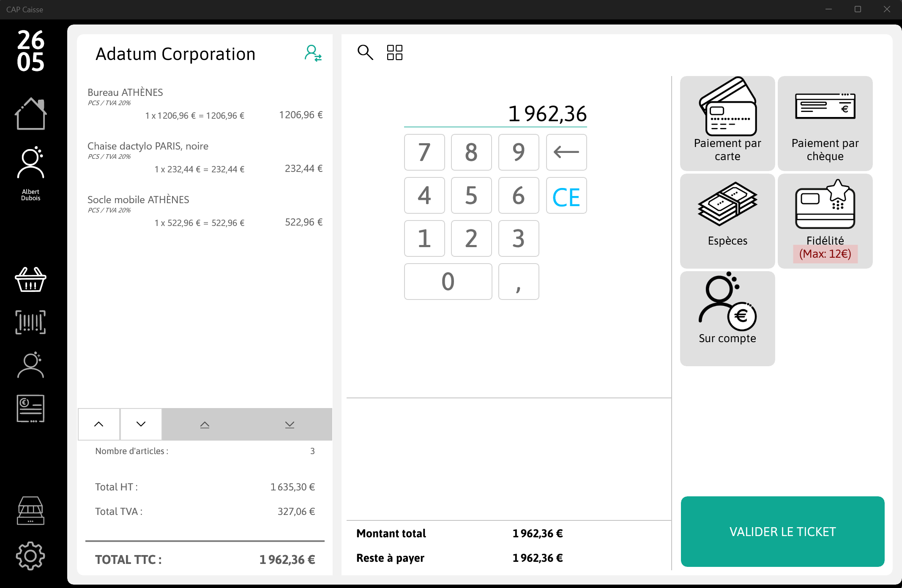
Task: Change customer for Adatum Corporation
Action: 313,54
